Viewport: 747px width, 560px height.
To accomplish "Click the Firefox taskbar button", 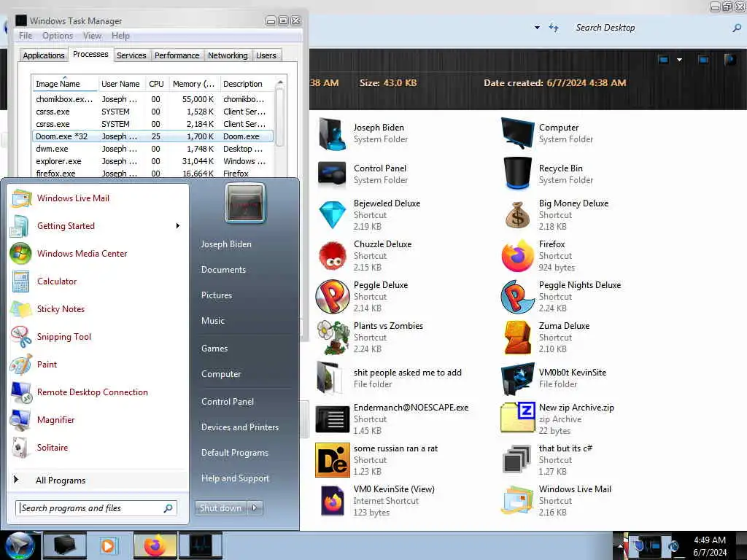I will pyautogui.click(x=155, y=545).
